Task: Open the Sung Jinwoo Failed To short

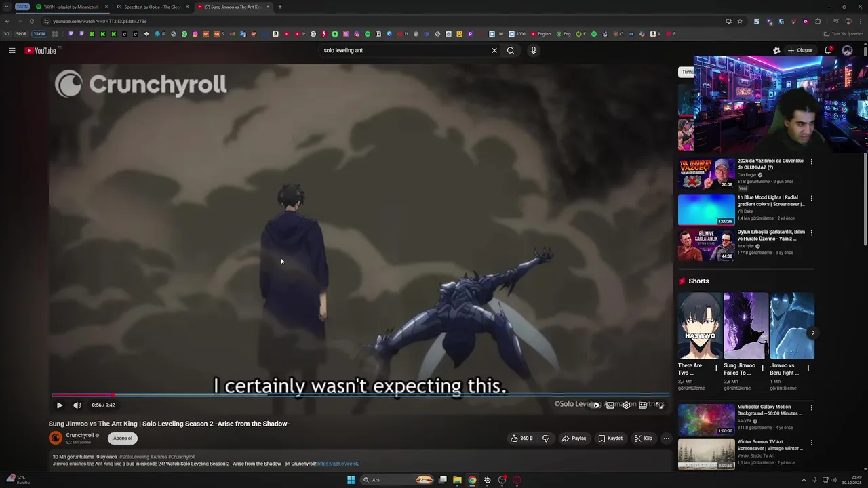Action: pyautogui.click(x=746, y=326)
